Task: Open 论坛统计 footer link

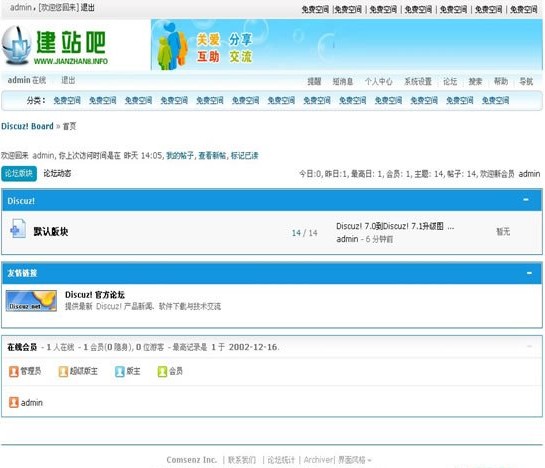Action: point(281,460)
